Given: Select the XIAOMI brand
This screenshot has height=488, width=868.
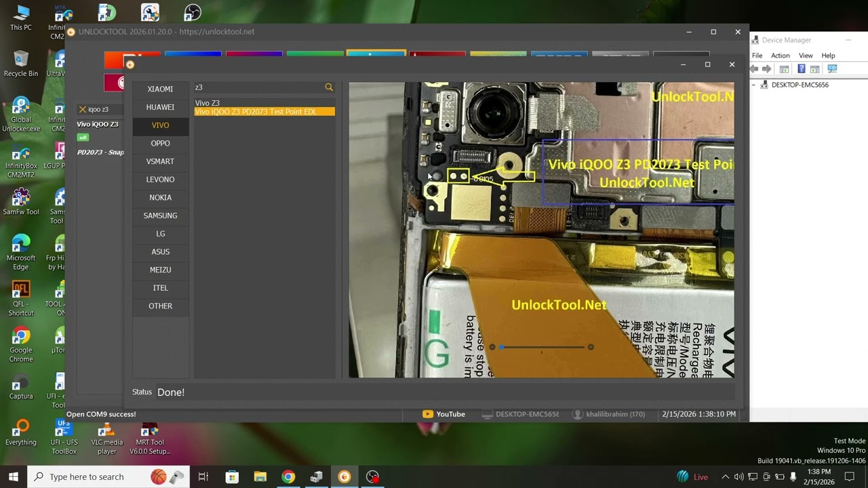Looking at the screenshot, I should pyautogui.click(x=161, y=89).
